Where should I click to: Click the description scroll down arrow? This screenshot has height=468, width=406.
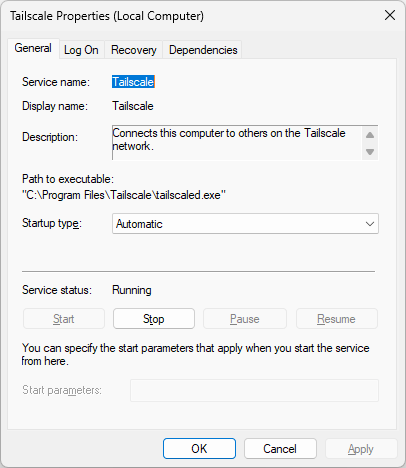pyautogui.click(x=370, y=152)
